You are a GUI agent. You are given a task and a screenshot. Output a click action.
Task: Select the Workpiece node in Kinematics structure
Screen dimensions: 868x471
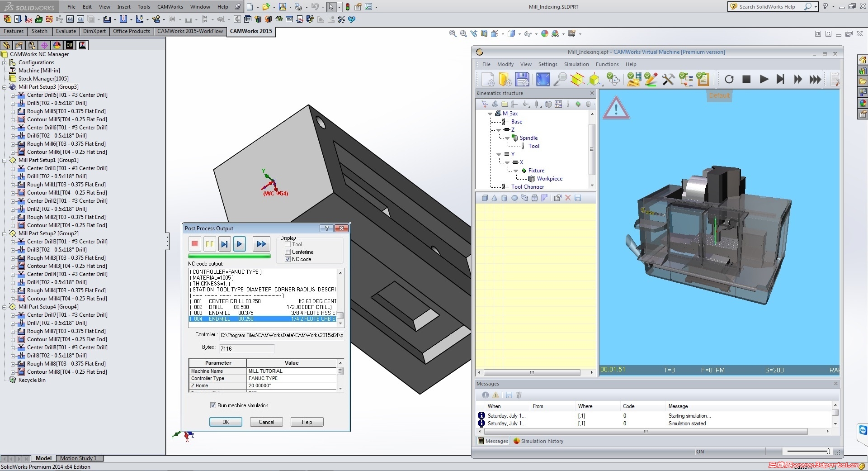(550, 179)
